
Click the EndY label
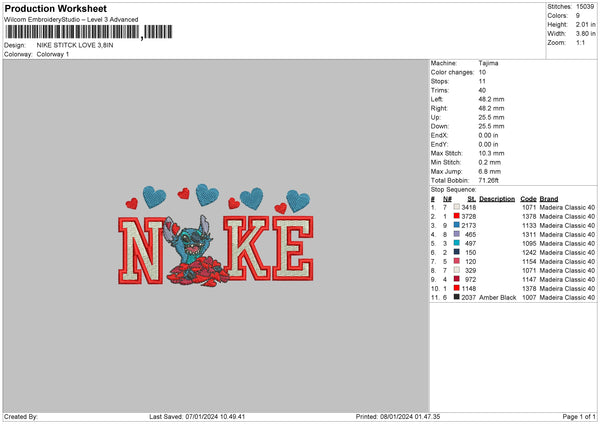tap(439, 144)
